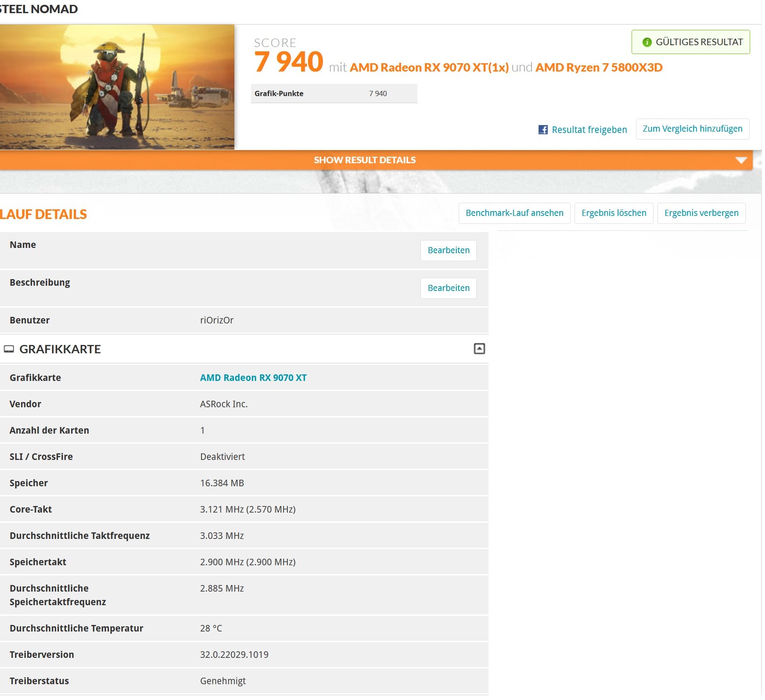Click the GRAFIKKARTE section header text

click(60, 349)
